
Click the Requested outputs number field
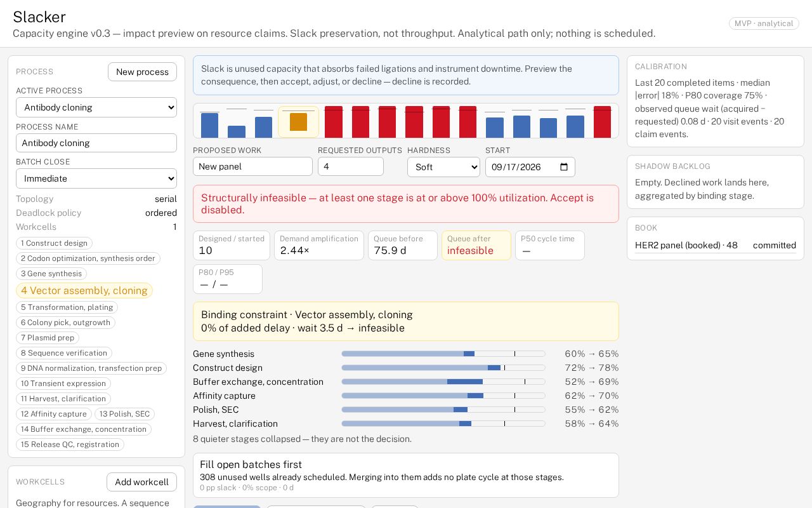(351, 166)
